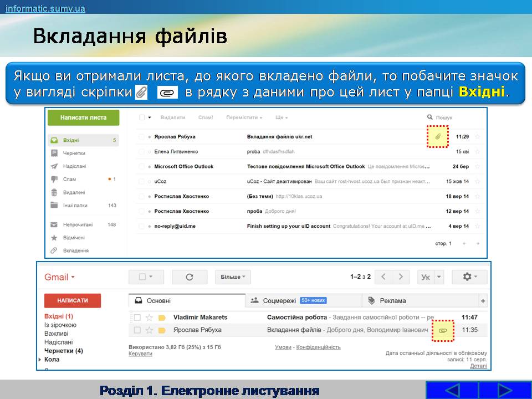Click paperclip attachment icon in ukr.net row

(x=437, y=136)
